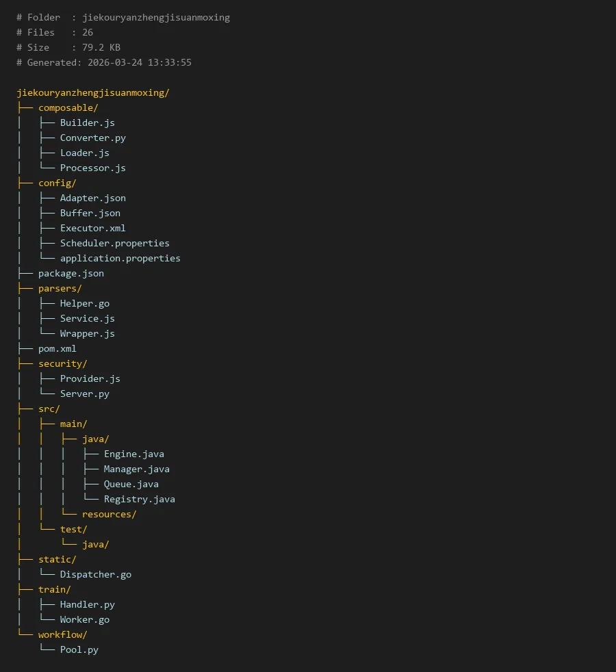This screenshot has height=672, width=616.
Task: Select Pool.py under workflow
Action: point(79,649)
